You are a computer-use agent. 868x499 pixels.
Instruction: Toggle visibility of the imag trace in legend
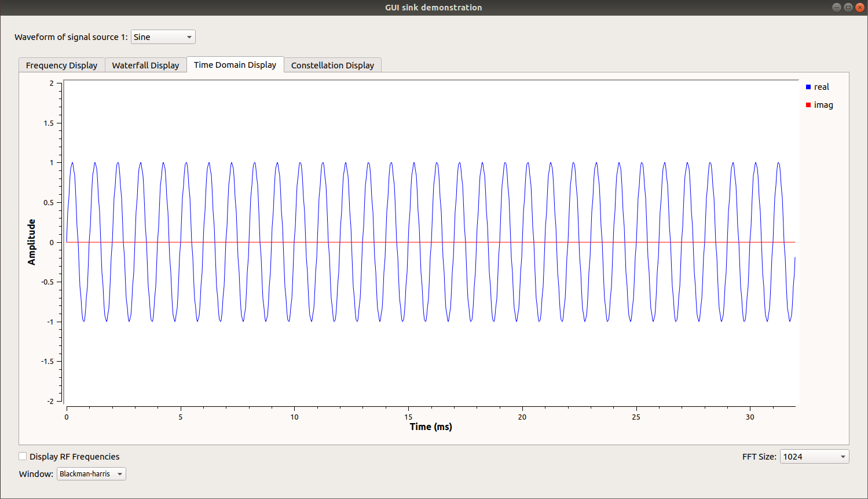coord(823,104)
